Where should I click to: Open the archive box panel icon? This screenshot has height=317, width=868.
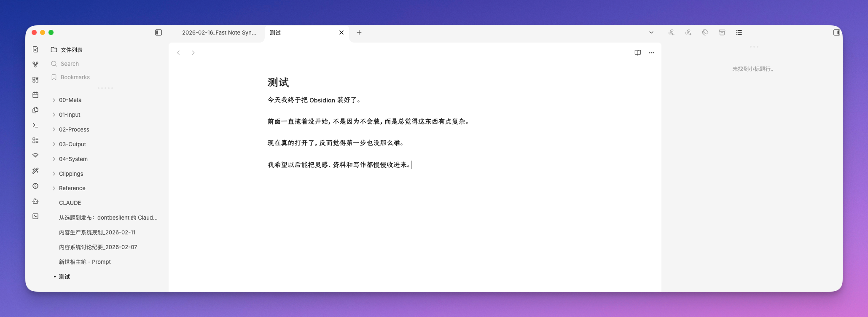722,32
